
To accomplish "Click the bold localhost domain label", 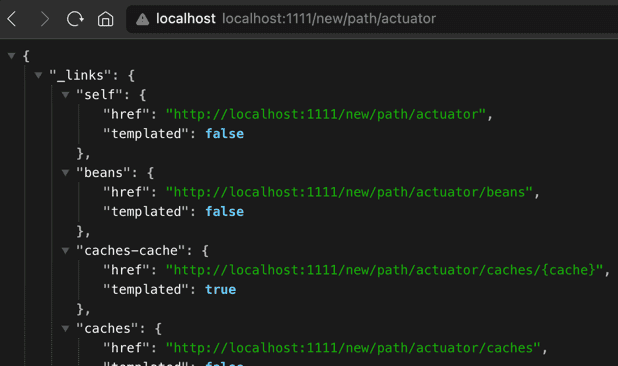I will [186, 19].
